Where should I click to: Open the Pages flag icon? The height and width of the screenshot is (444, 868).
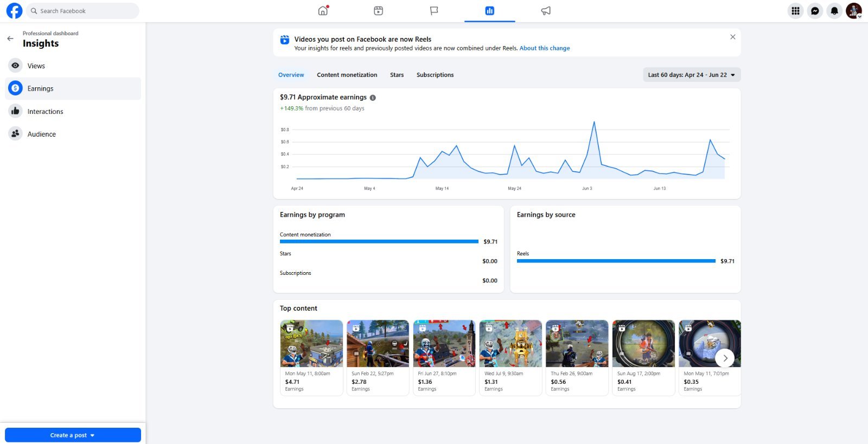pos(434,11)
